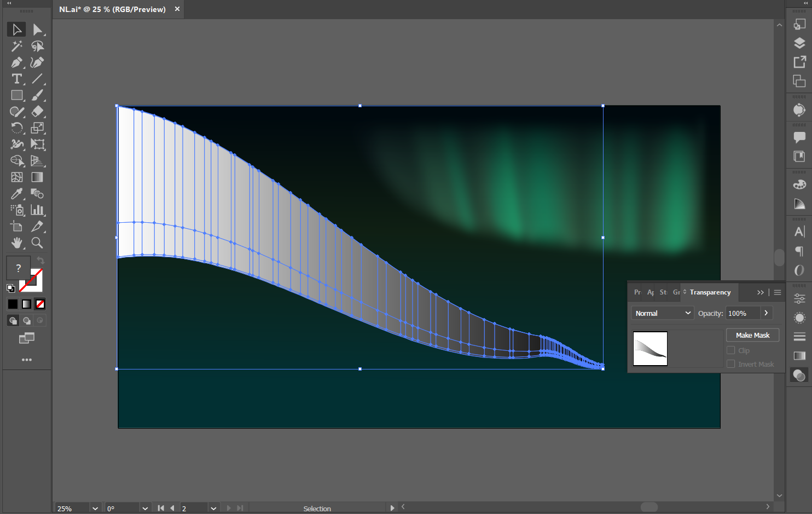
Task: Activate the Artboard tool
Action: coord(16,227)
